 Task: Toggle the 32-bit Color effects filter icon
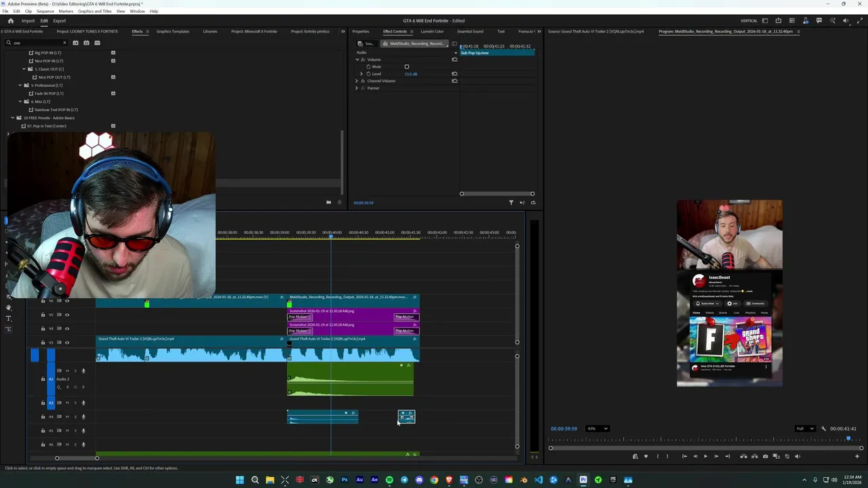coord(86,43)
